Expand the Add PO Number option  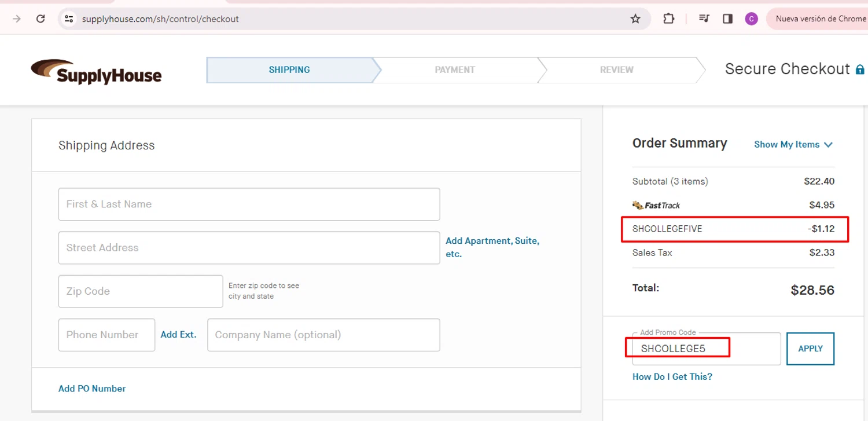coord(92,389)
